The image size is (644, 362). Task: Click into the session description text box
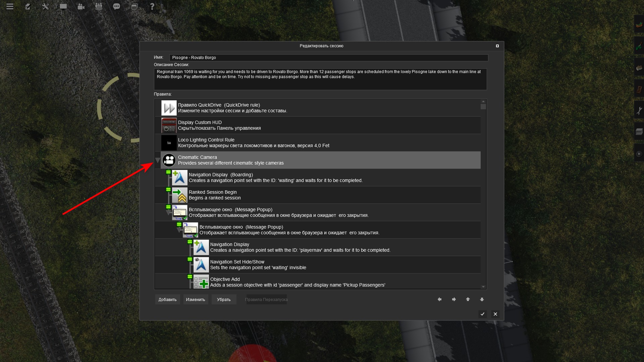click(x=320, y=79)
